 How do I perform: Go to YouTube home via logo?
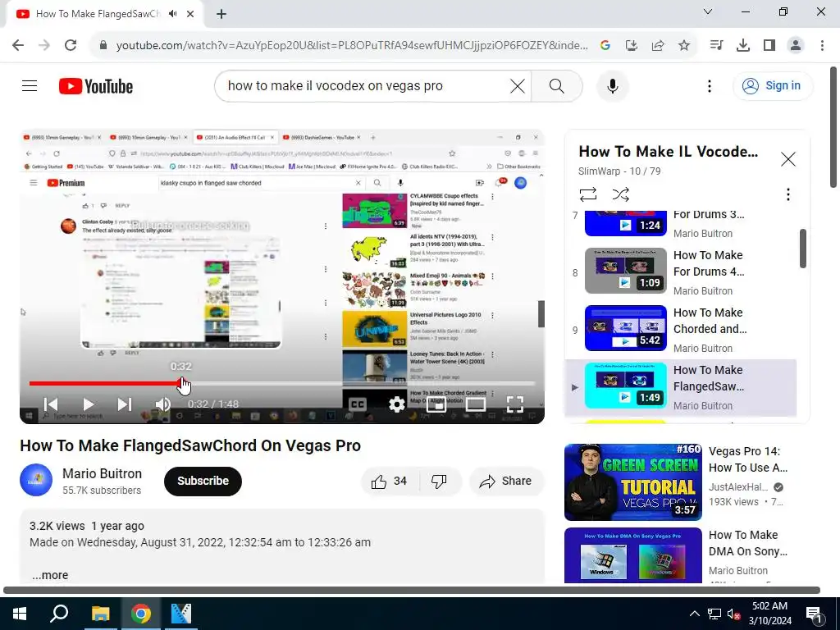[x=96, y=86]
